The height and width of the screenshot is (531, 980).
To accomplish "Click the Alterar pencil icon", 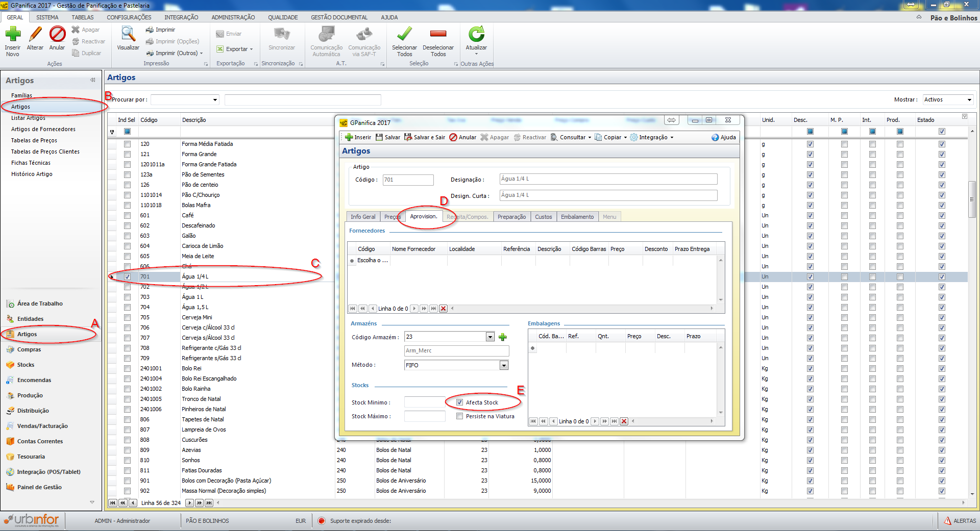I will (35, 35).
